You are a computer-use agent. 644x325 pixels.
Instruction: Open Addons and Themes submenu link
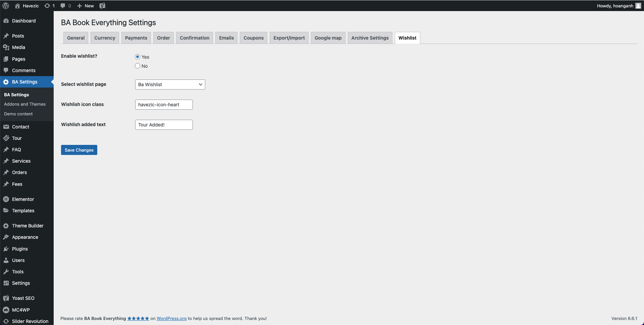click(x=25, y=104)
